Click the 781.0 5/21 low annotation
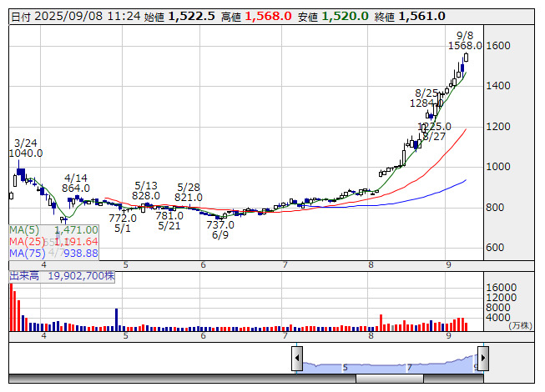Viewport: 545px width, 392px height. click(x=169, y=221)
